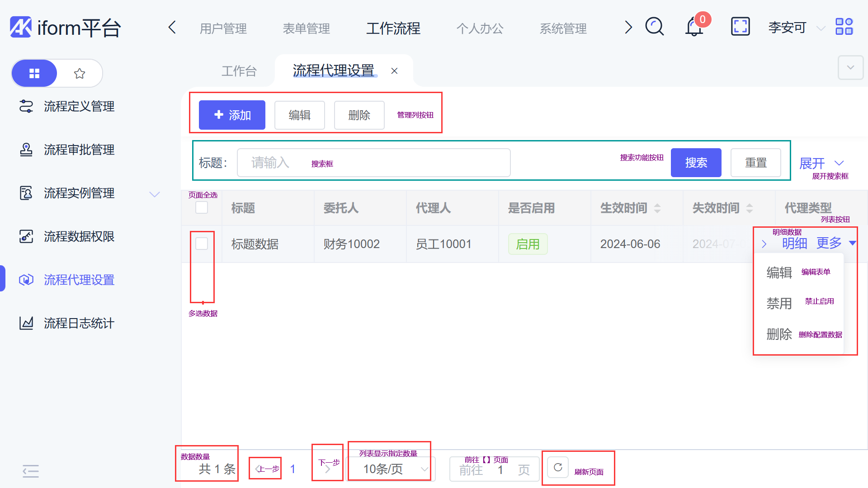Sort by 生效时间 column
This screenshot has width=868, height=488.
(x=657, y=208)
